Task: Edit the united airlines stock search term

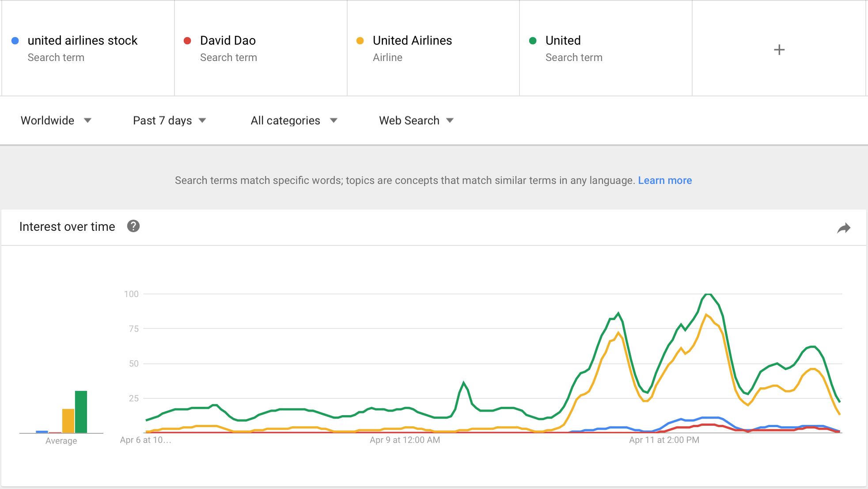Action: [x=88, y=48]
